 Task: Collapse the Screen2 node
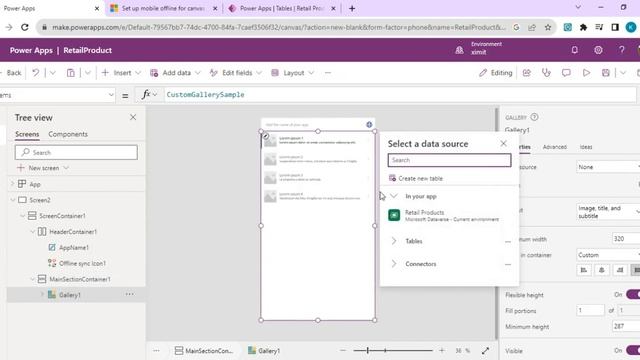coord(13,200)
